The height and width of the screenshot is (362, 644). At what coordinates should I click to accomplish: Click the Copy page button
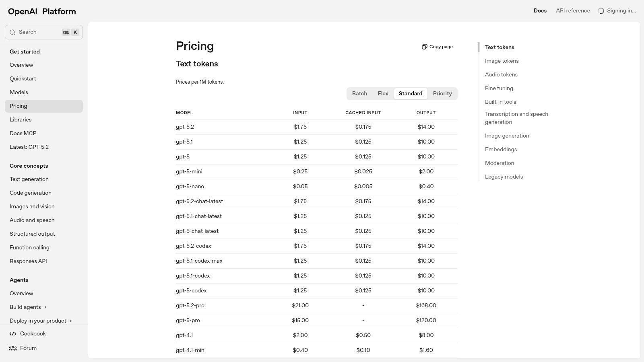(437, 47)
